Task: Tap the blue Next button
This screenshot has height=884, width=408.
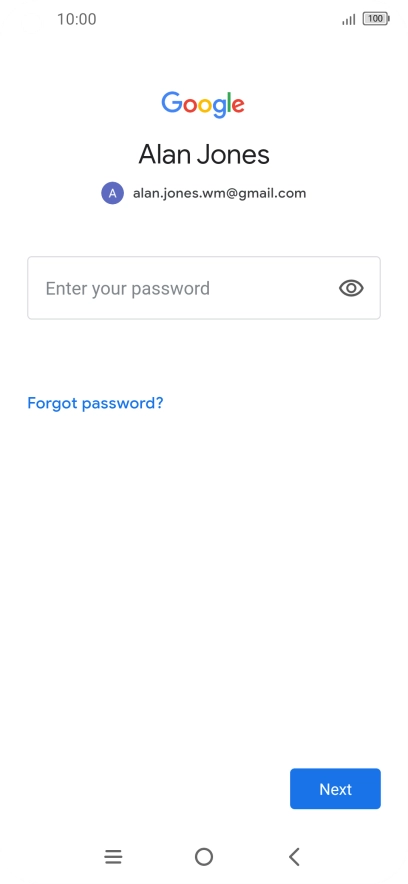Action: click(335, 789)
